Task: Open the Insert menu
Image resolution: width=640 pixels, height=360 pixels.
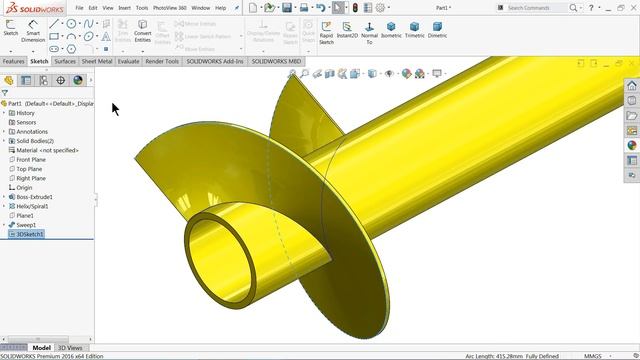Action: pos(124,8)
